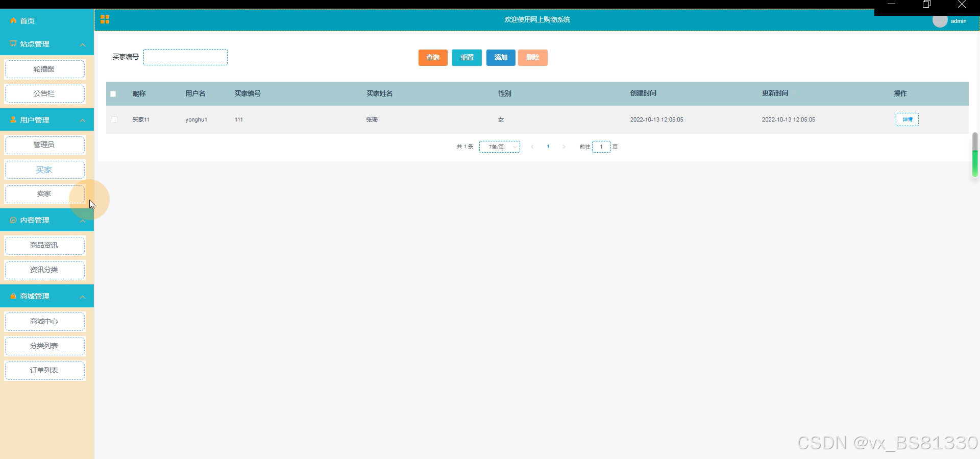This screenshot has width=980, height=459.
Task: Click the home icon beside 首页
Action: (x=13, y=21)
